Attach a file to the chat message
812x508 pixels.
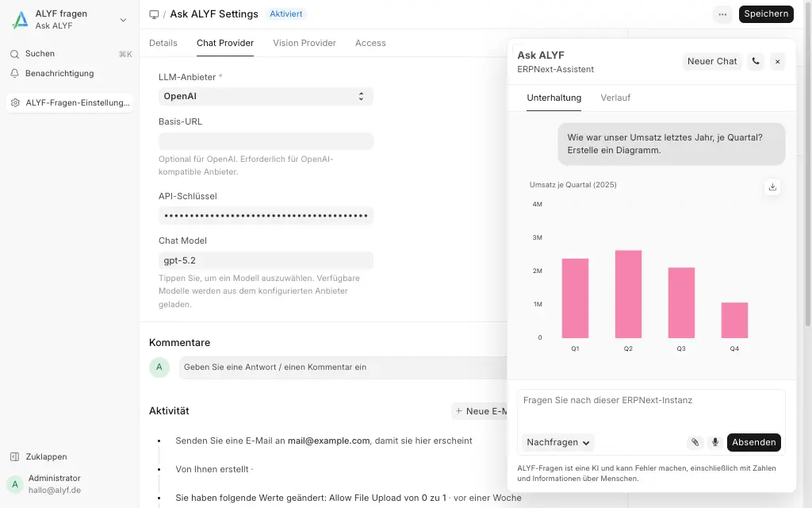695,442
